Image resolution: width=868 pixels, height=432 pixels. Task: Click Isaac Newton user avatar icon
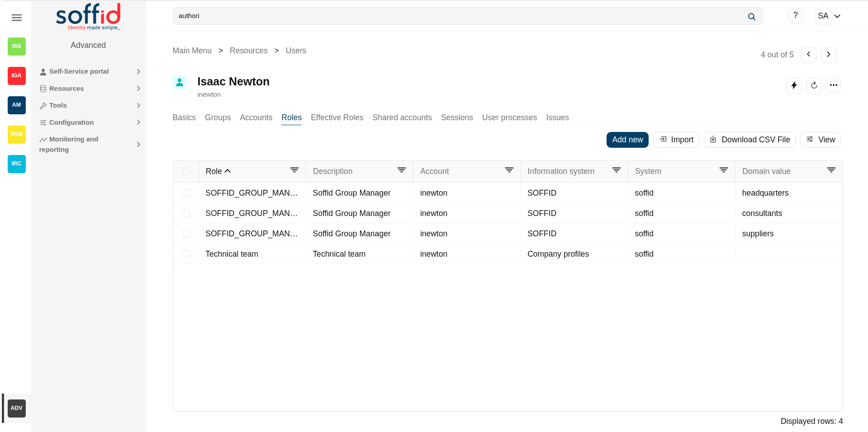[x=180, y=82]
